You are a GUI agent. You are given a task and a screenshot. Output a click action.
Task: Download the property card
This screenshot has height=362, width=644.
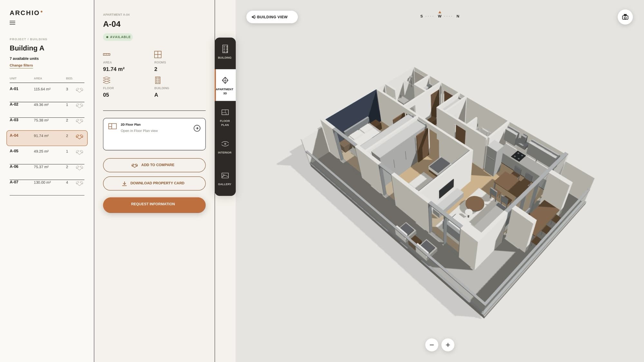(154, 183)
